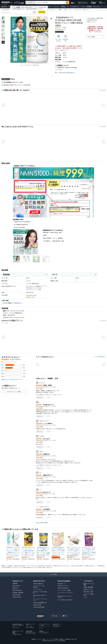The height and width of the screenshot is (644, 107).
Task: Open the パソコン・周辺機器 nav item
Action: pos(86,7)
